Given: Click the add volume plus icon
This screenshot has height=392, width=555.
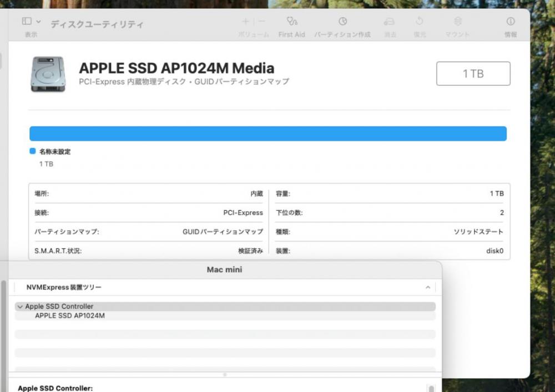Looking at the screenshot, I should tap(245, 22).
